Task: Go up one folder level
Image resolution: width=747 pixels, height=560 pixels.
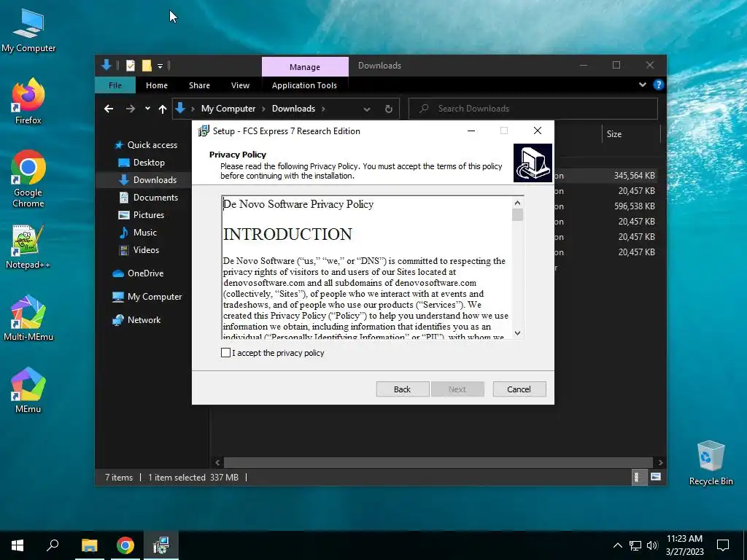Action: click(163, 109)
